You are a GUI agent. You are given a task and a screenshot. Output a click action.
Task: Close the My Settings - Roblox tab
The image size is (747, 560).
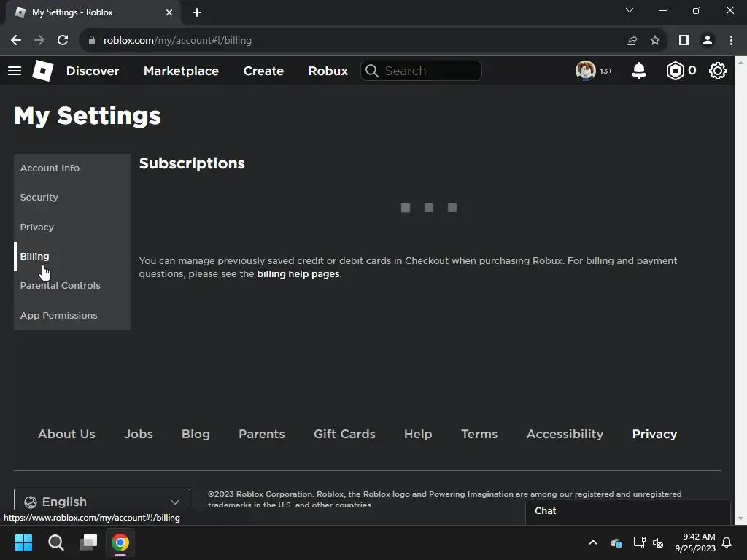click(169, 12)
